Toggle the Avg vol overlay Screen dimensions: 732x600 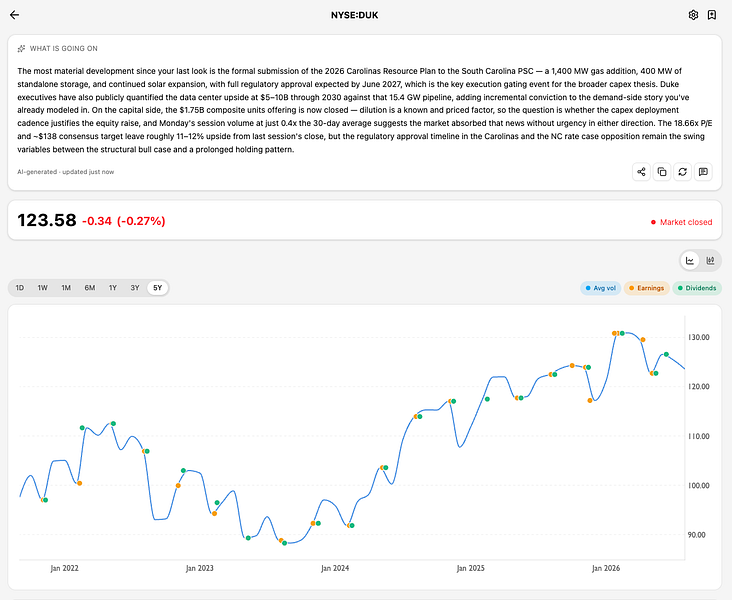[601, 288]
